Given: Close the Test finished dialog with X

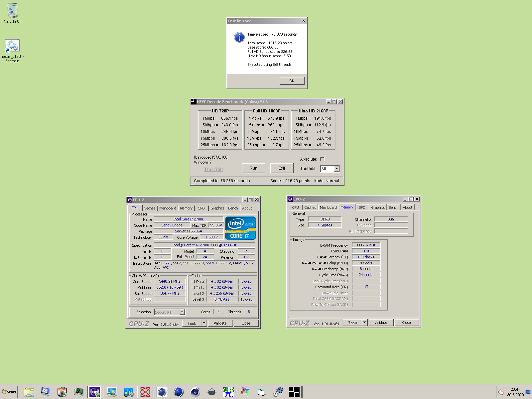Looking at the screenshot, I should click(x=304, y=21).
